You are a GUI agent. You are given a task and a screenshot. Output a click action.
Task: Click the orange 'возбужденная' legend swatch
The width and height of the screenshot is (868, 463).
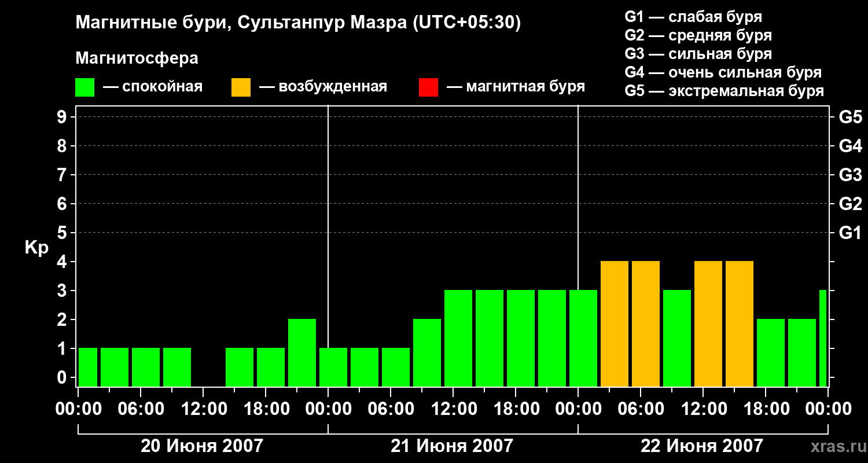(241, 87)
